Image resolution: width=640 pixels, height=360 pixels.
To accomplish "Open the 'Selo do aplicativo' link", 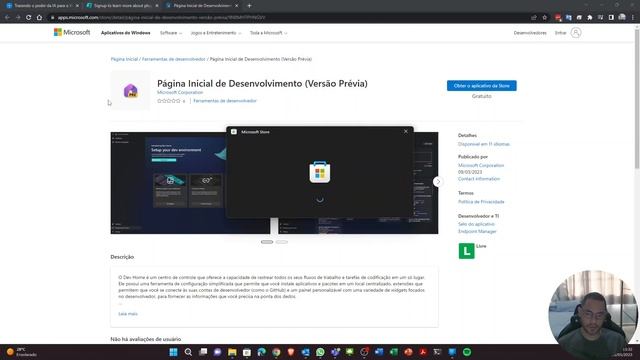I will tap(476, 224).
